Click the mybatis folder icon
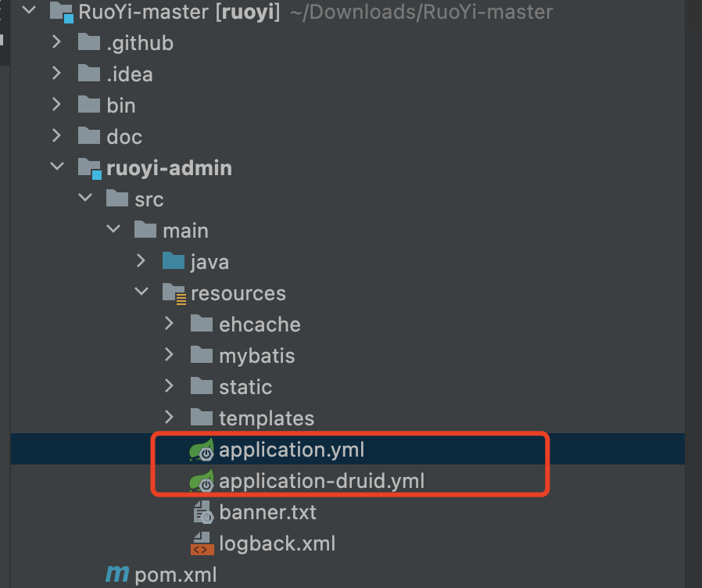The width and height of the screenshot is (702, 588). pos(202,355)
